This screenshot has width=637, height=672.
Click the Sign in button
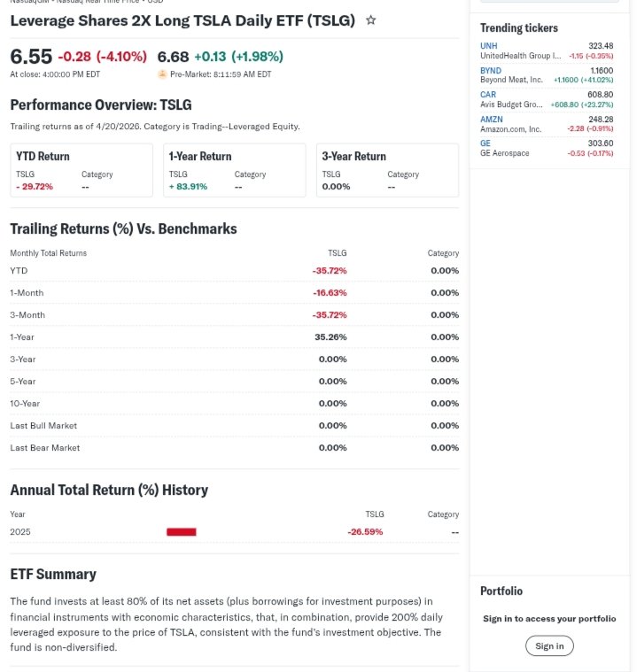point(549,645)
